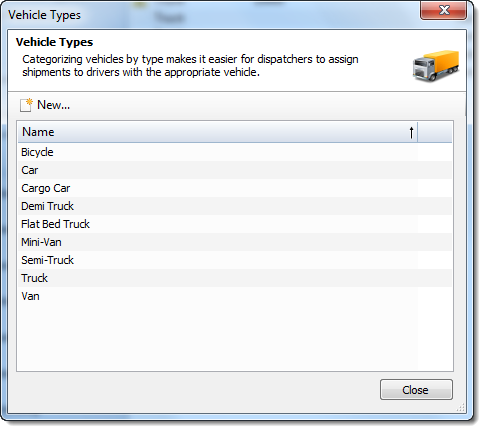Click the New... button label

coord(53,105)
